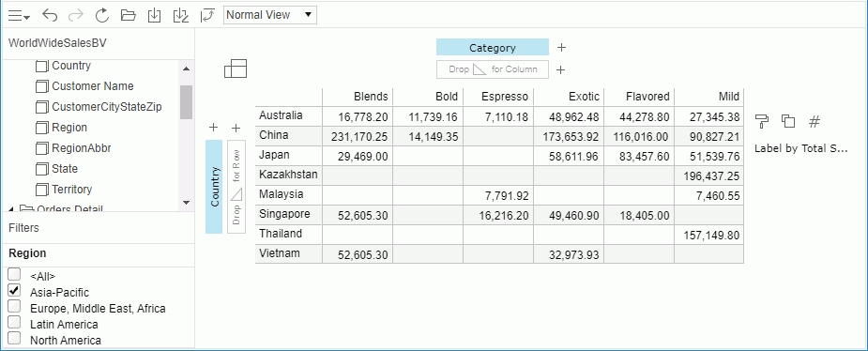Click the Malaysia row header
Viewport: 868px width, 351px height.
pyautogui.click(x=288, y=194)
